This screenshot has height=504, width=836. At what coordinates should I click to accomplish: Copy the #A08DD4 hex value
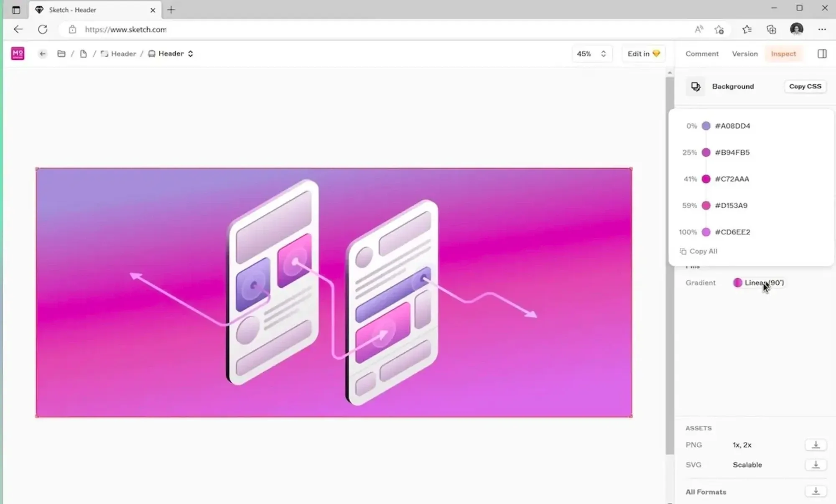pyautogui.click(x=732, y=126)
